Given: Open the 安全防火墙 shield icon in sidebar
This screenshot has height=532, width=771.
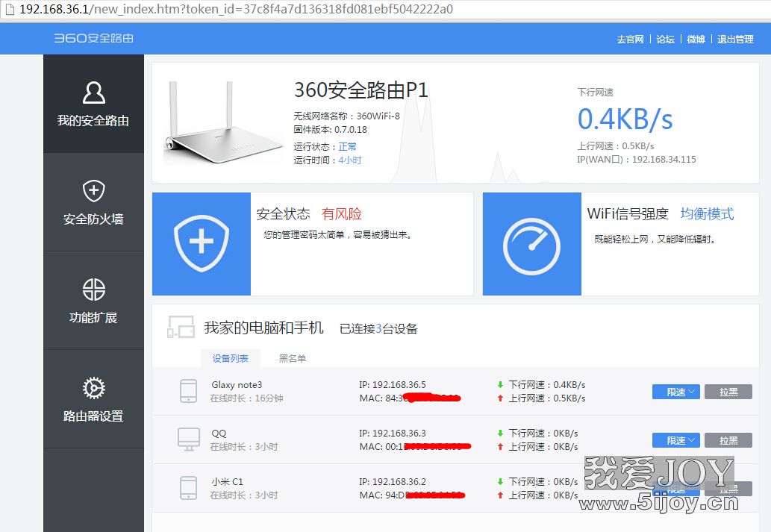Looking at the screenshot, I should (x=93, y=191).
